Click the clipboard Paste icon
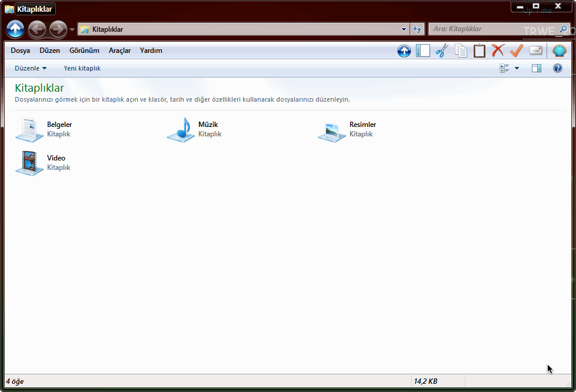 [x=480, y=51]
